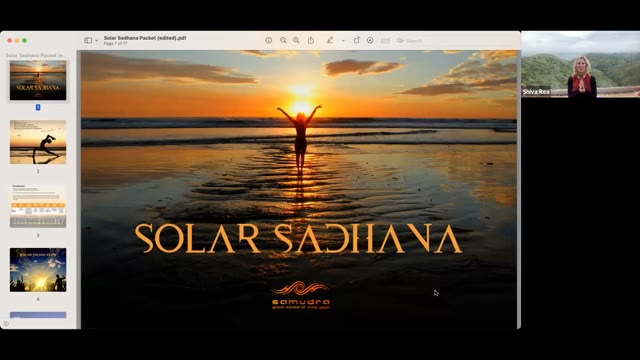
Task: Zoom in on the PDF page
Action: tap(296, 40)
